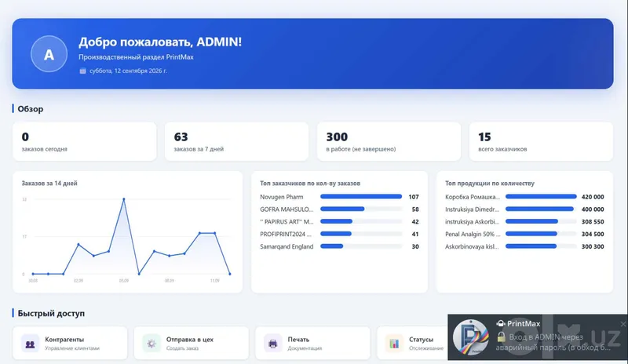Click the PrintMax notification title
628x364 pixels.
[524, 323]
